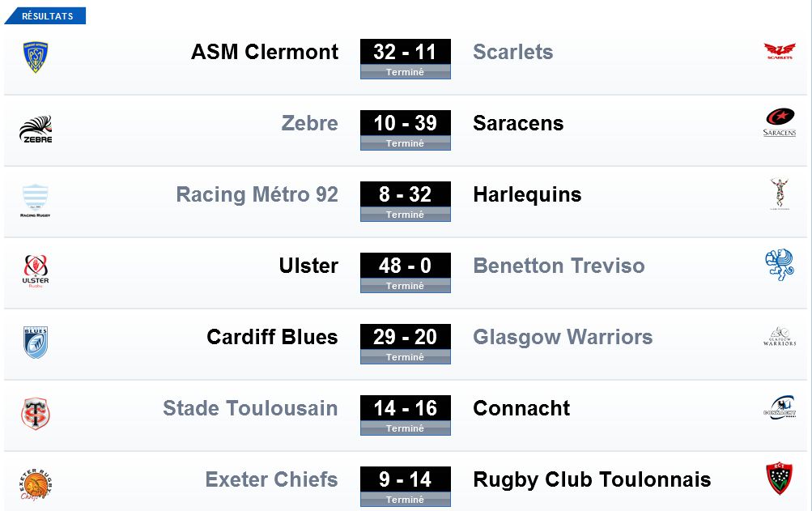Open the Ulster 48 - 0 score box
Image resolution: width=812 pixels, height=511 pixels.
405,273
